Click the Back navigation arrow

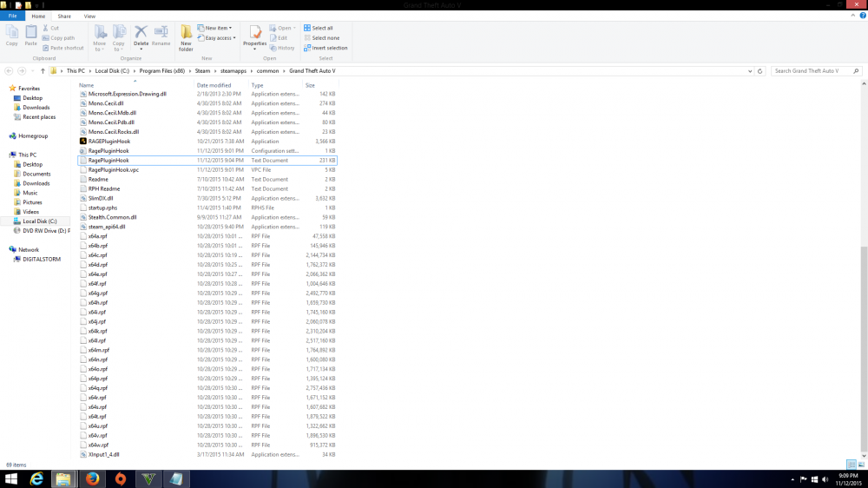click(9, 71)
